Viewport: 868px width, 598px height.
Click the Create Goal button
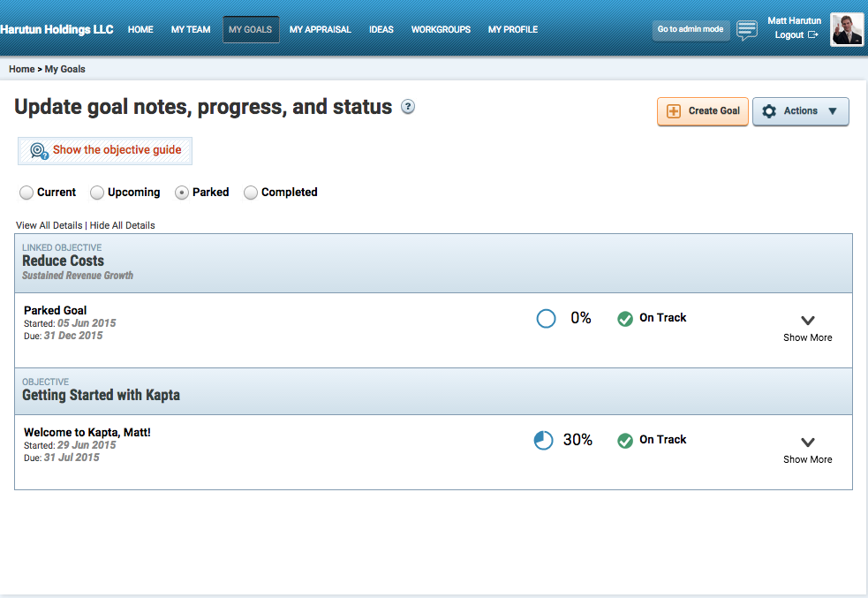tap(703, 111)
